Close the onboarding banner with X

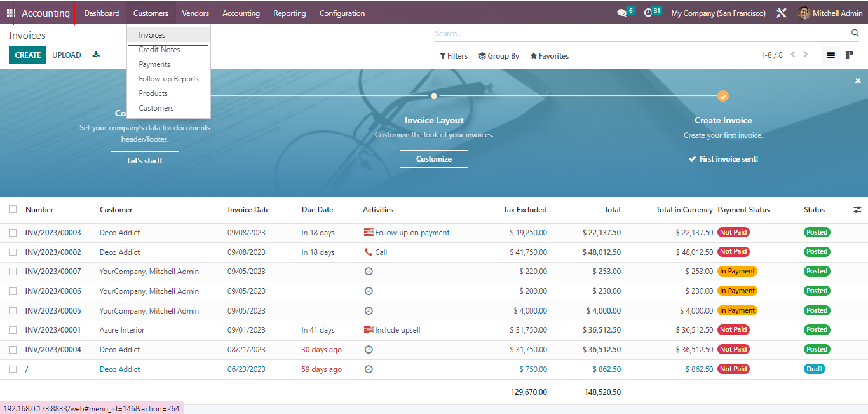pyautogui.click(x=858, y=81)
